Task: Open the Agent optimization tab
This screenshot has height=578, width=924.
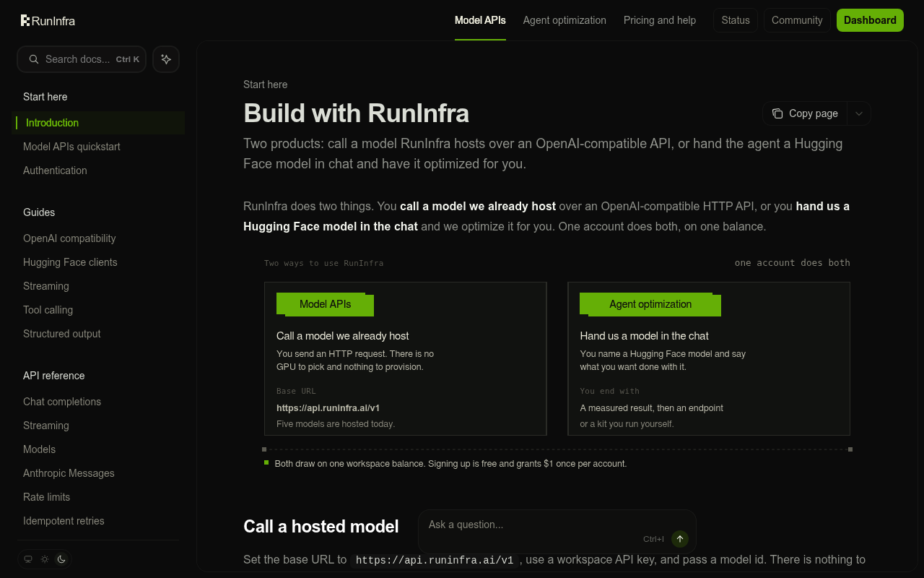Action: tap(565, 20)
